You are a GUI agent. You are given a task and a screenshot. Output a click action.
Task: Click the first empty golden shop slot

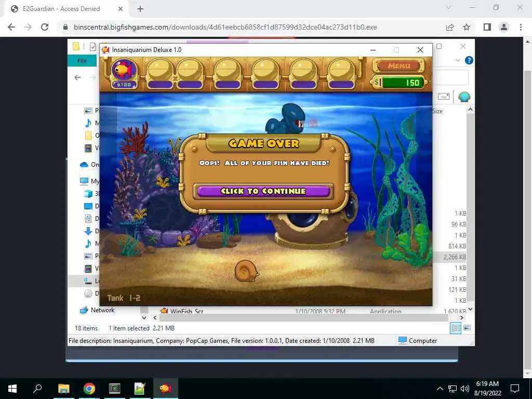pyautogui.click(x=160, y=74)
